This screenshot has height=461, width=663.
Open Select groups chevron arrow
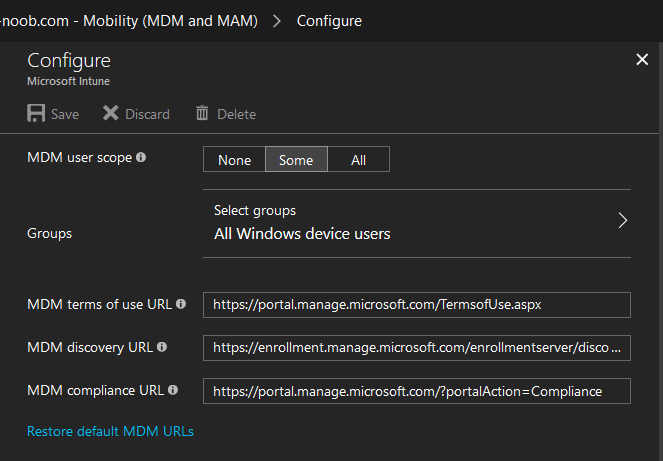(622, 220)
